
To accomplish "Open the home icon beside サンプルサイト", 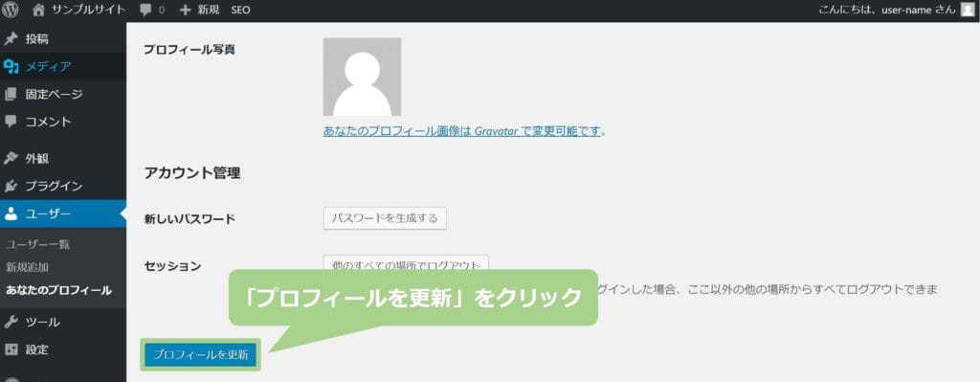I will [38, 10].
